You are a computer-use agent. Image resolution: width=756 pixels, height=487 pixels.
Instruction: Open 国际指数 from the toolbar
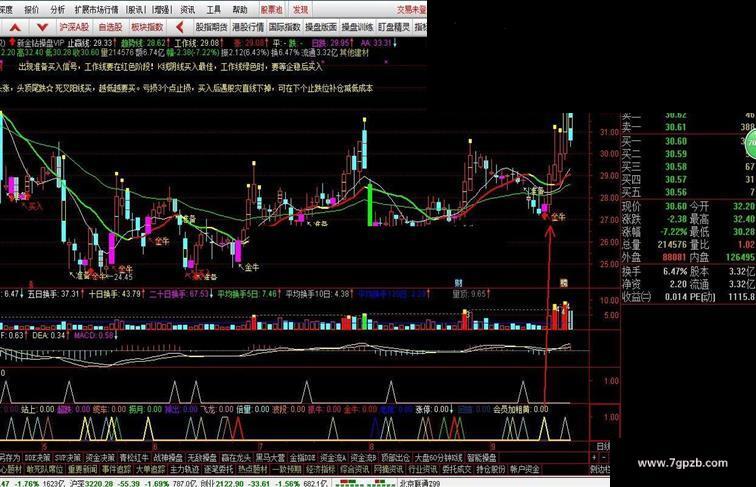284,27
